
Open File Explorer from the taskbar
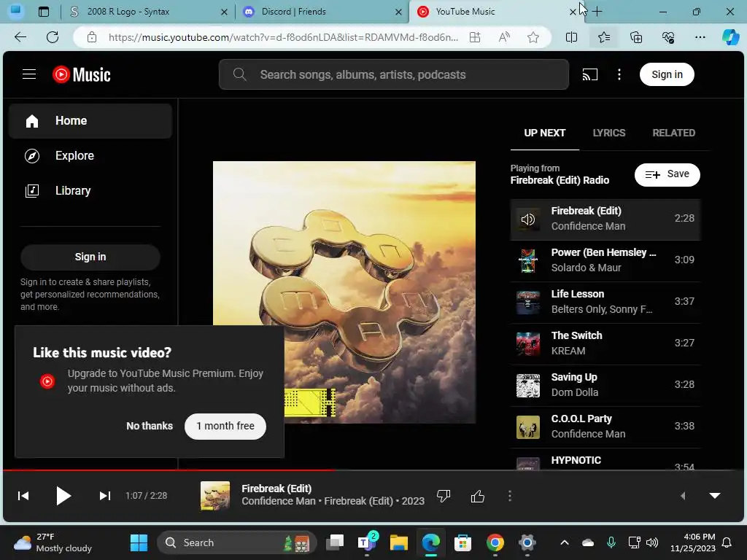click(399, 542)
